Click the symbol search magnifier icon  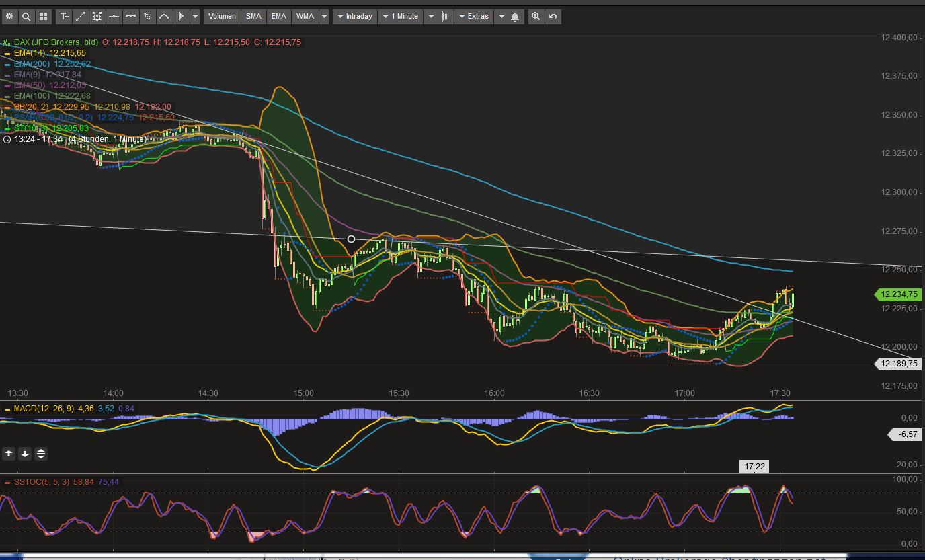point(26,16)
